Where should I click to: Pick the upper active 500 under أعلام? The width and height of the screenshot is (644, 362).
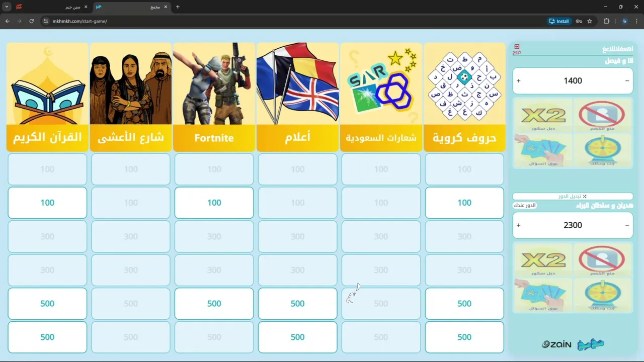[298, 304]
